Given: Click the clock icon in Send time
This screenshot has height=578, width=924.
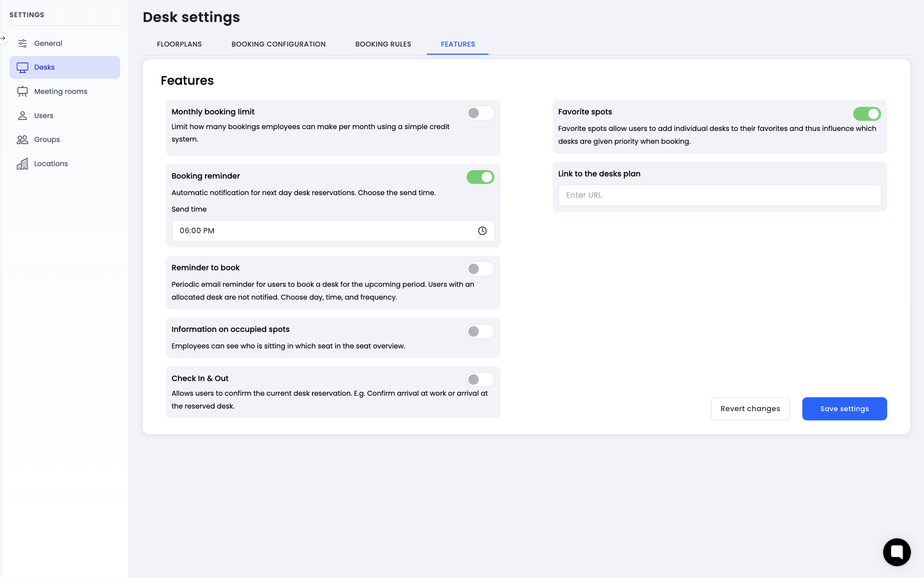Looking at the screenshot, I should pos(482,231).
